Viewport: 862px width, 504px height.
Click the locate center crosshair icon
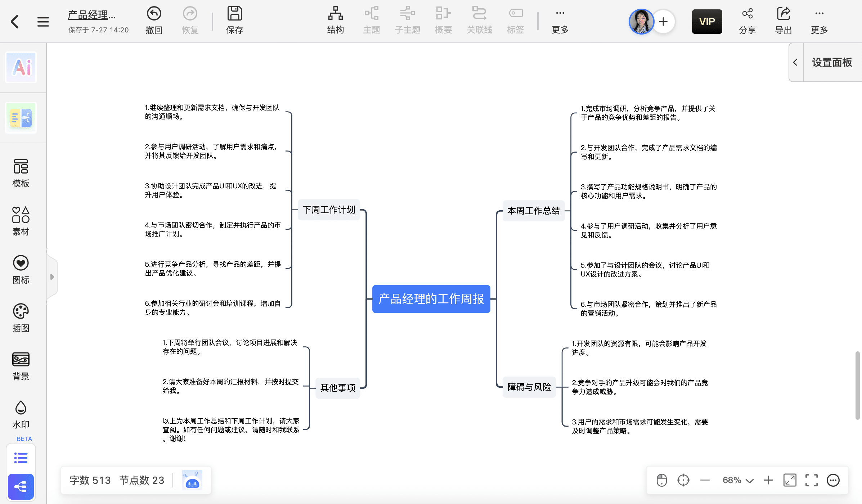click(x=683, y=480)
